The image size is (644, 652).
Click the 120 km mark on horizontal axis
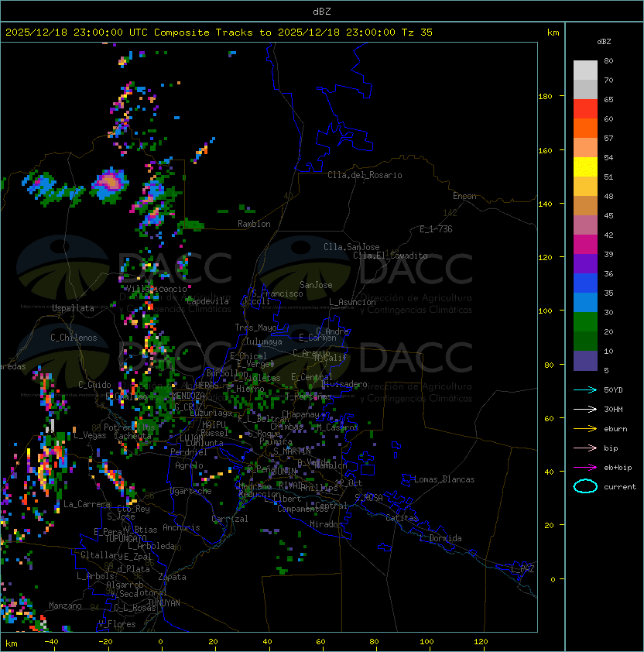[481, 641]
